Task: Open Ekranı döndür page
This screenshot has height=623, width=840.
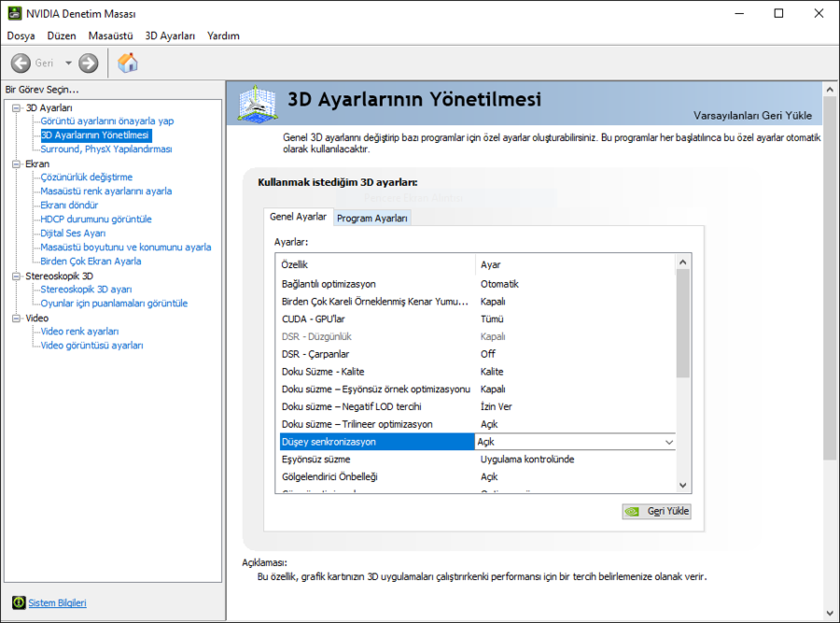Action: coord(69,205)
